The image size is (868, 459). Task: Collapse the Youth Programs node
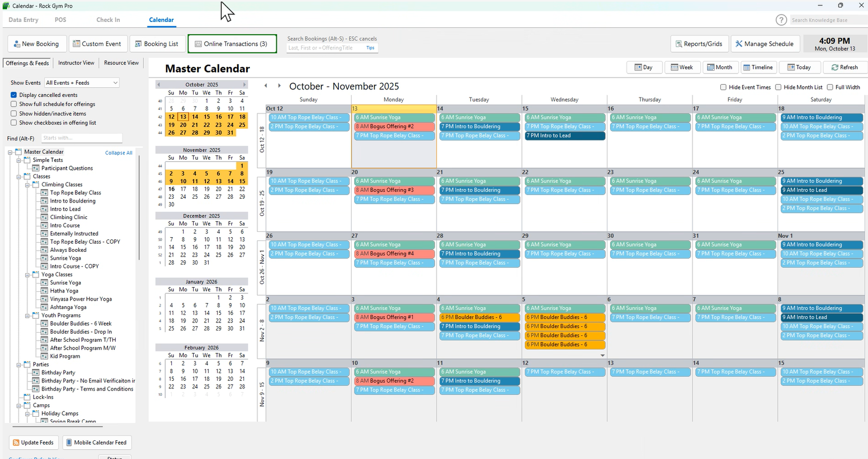pos(27,315)
